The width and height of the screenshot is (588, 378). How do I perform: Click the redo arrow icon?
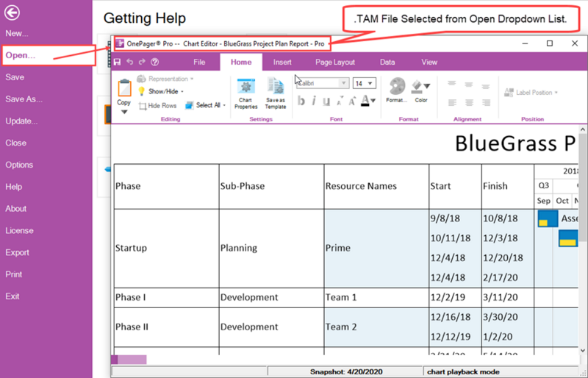pyautogui.click(x=142, y=62)
